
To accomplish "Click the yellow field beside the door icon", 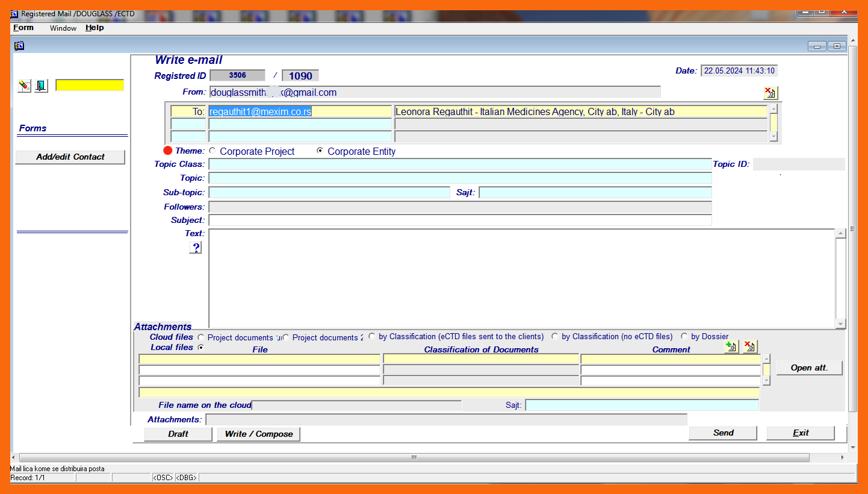I will click(x=90, y=86).
